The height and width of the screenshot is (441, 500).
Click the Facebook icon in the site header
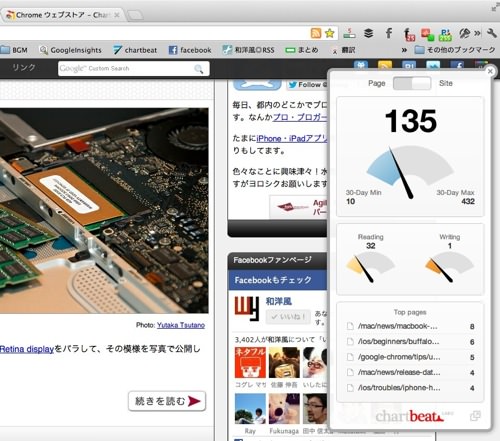pos(457,66)
